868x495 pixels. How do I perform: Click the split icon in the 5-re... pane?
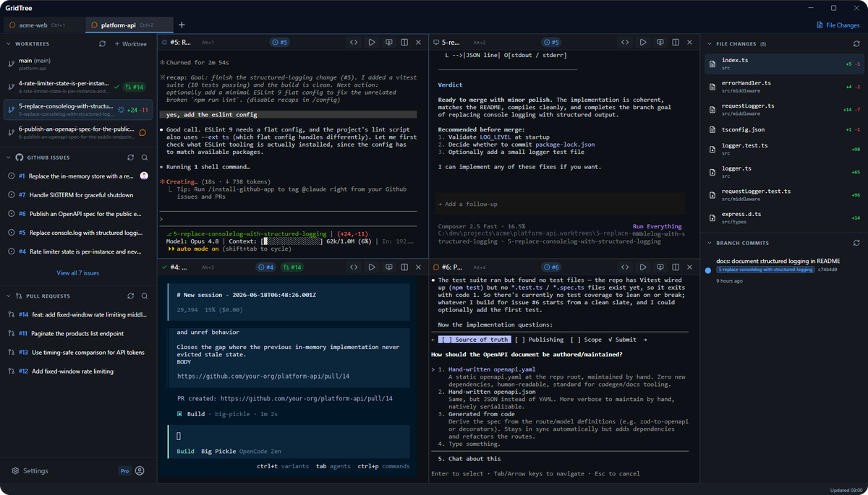[676, 43]
